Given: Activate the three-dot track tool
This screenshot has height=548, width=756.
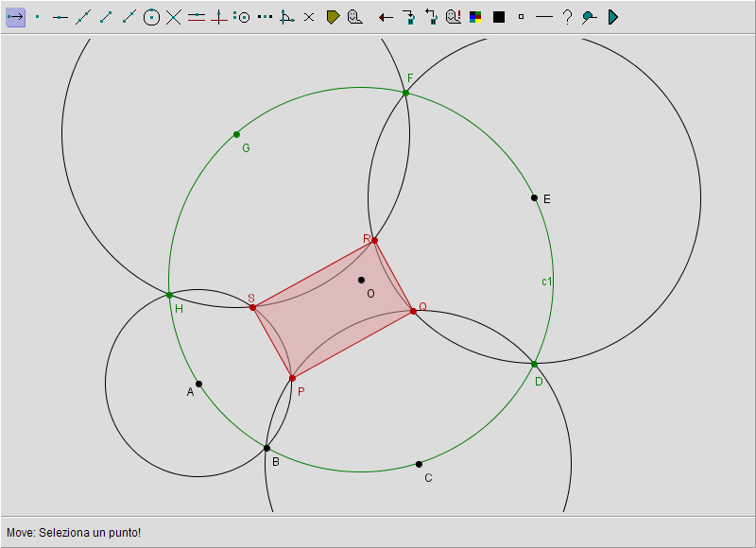Looking at the screenshot, I should (265, 17).
